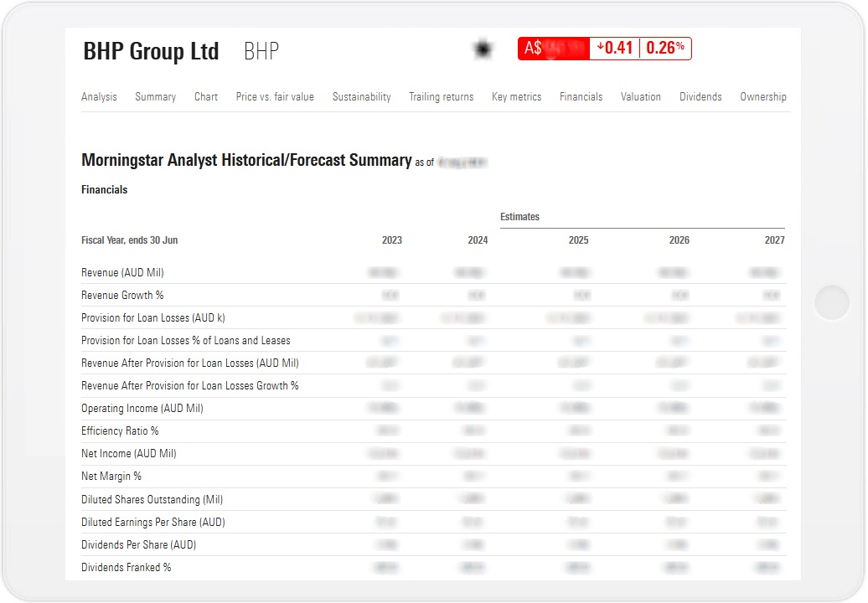
Task: Open the Price vs. fair value tab
Action: (x=275, y=96)
